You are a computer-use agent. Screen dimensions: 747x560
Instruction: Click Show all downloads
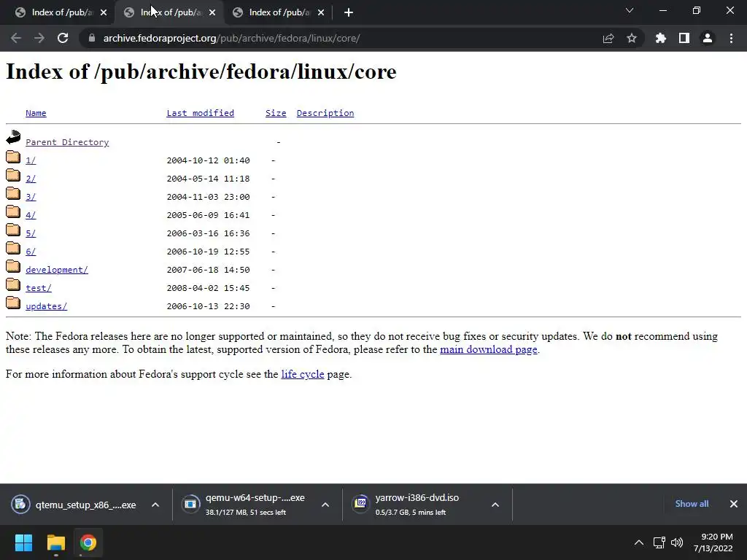tap(692, 504)
